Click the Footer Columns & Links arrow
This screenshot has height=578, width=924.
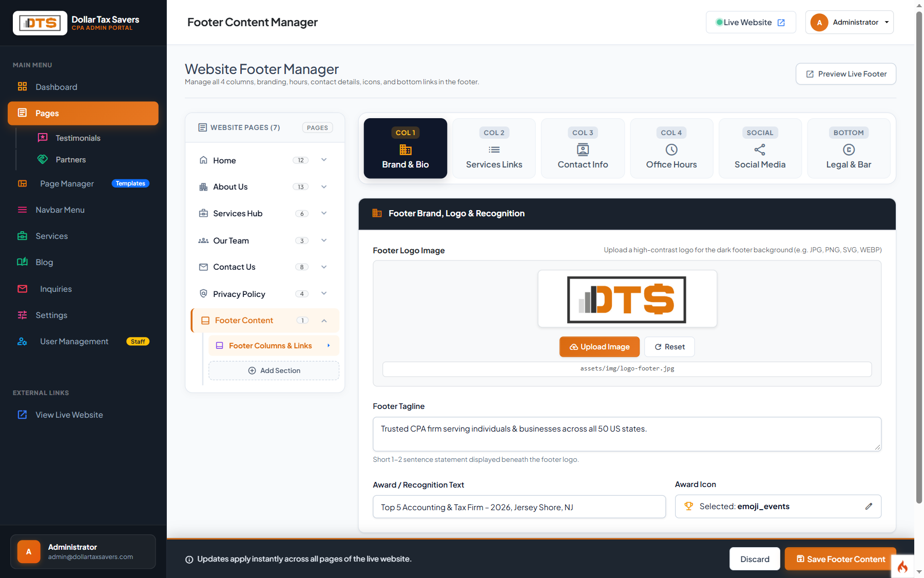tap(329, 346)
